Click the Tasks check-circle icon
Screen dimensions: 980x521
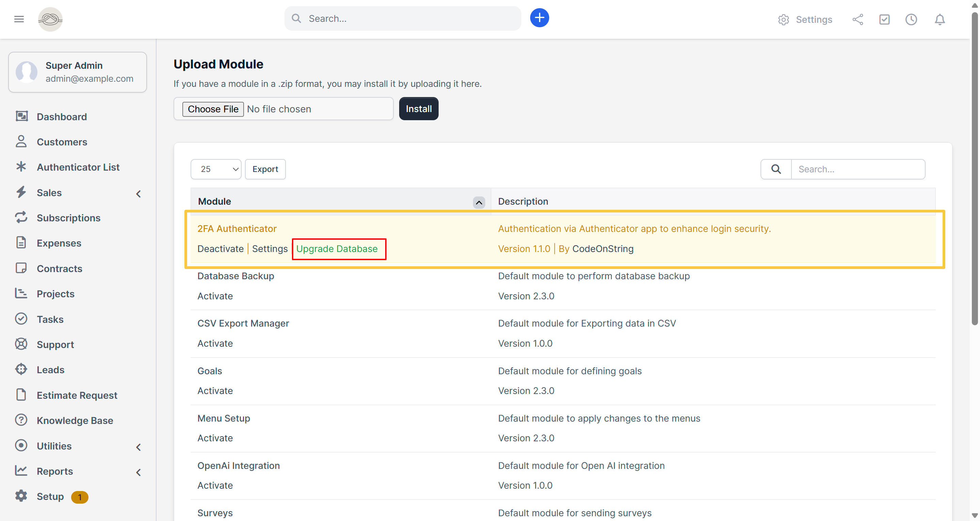(21, 318)
